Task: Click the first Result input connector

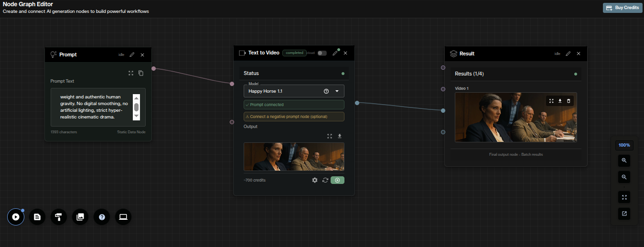Action: 443,67
